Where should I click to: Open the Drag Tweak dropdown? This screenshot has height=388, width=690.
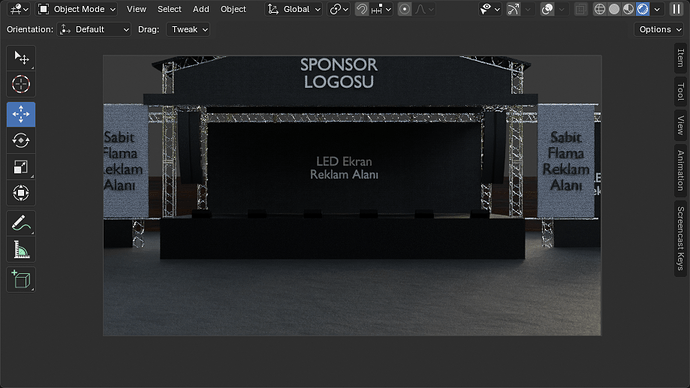point(188,29)
